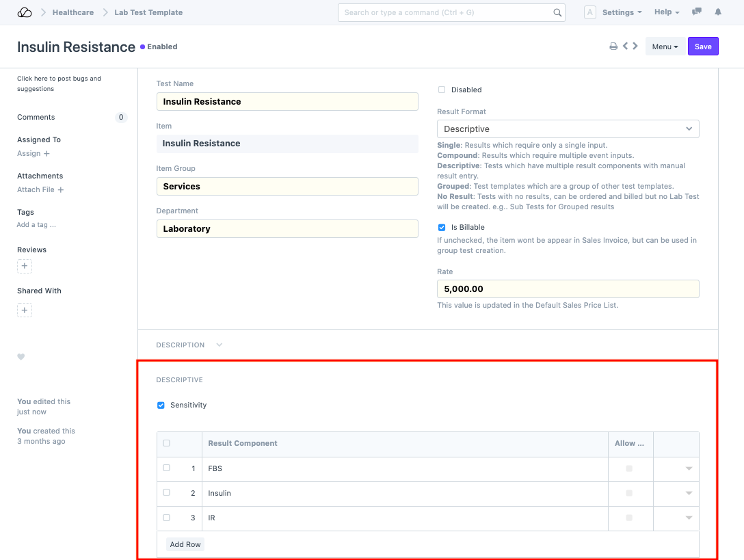Click the print icon

pos(613,46)
